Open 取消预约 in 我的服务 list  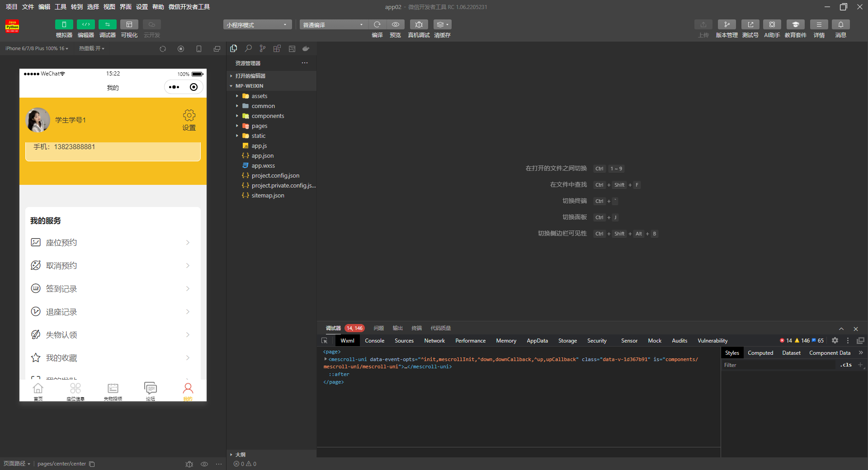tap(113, 266)
